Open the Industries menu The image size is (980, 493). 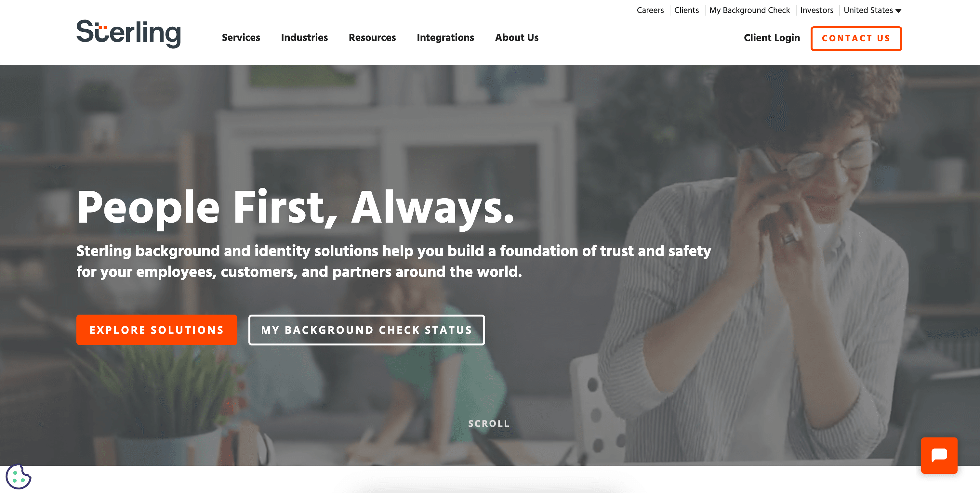[304, 38]
